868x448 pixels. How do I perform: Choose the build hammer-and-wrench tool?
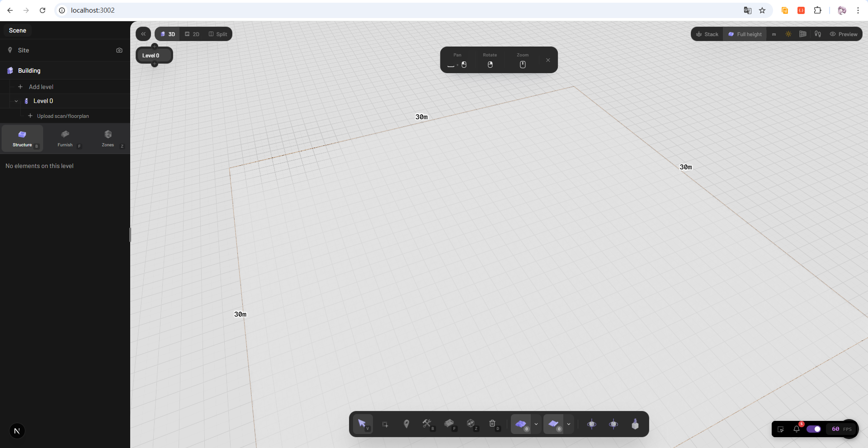click(427, 424)
